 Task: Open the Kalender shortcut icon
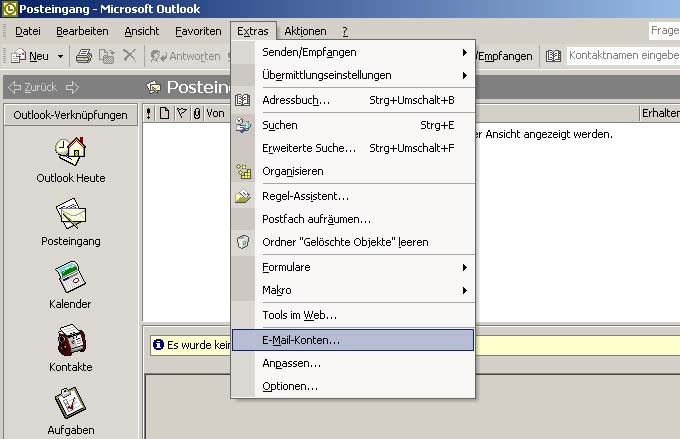pyautogui.click(x=70, y=277)
